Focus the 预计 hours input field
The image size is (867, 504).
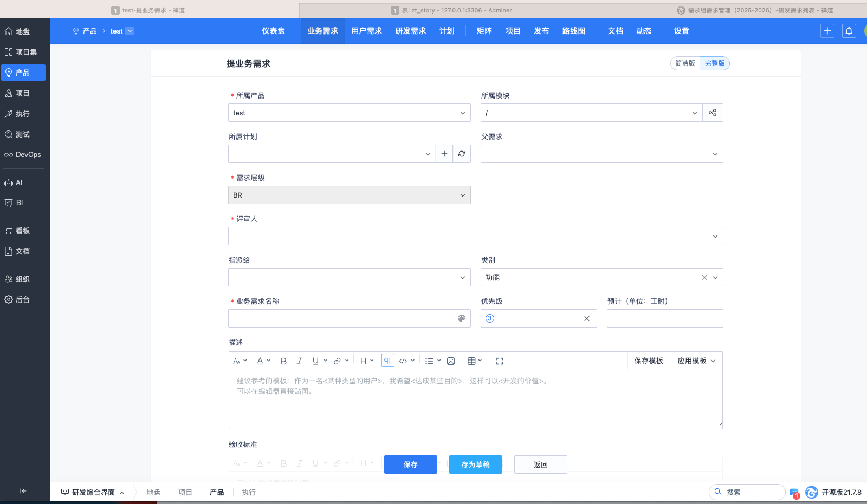click(x=665, y=318)
